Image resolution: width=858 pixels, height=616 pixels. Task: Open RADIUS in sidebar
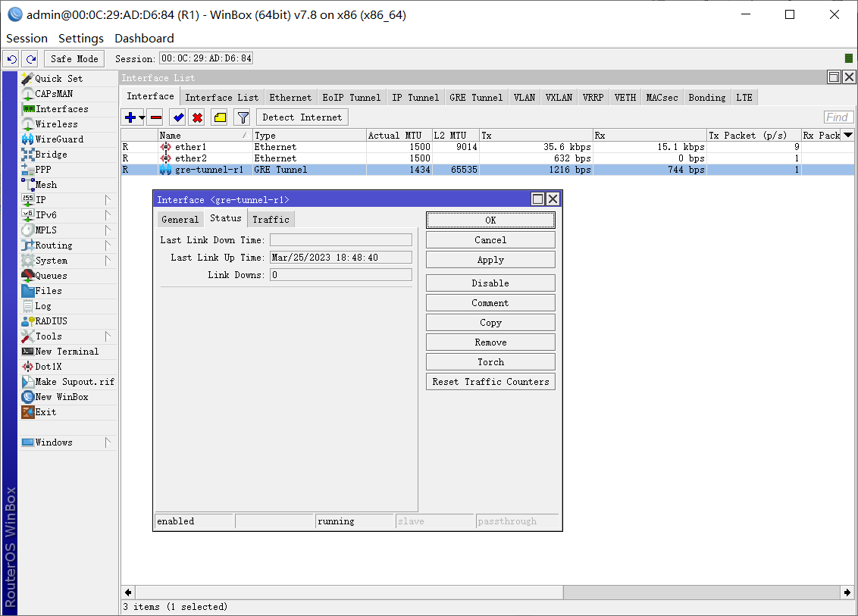coord(69,321)
